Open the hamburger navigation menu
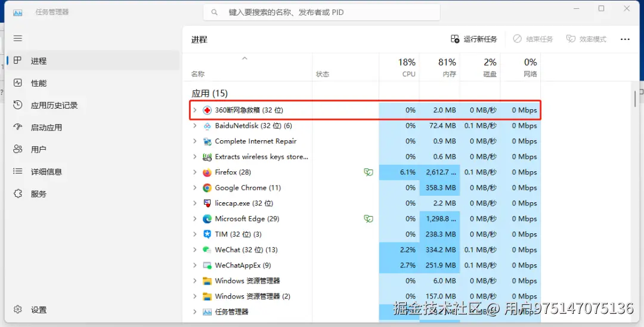This screenshot has height=327, width=644. [x=18, y=38]
